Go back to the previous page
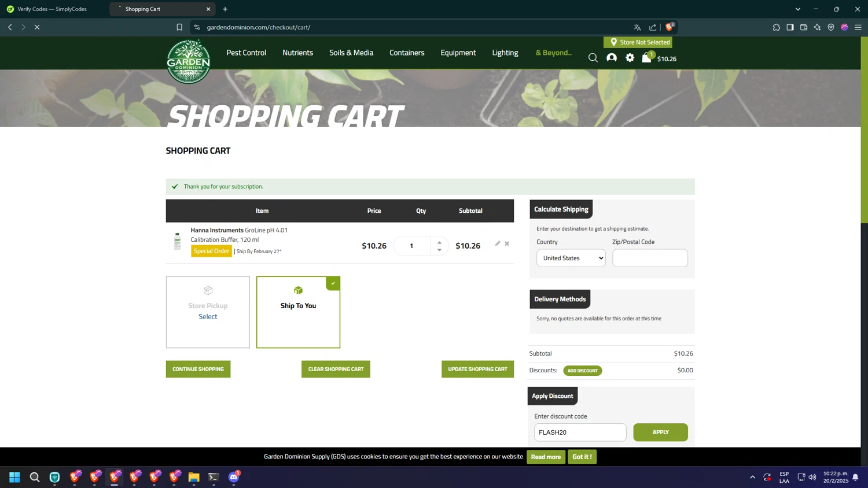The image size is (868, 488). coord(10,27)
